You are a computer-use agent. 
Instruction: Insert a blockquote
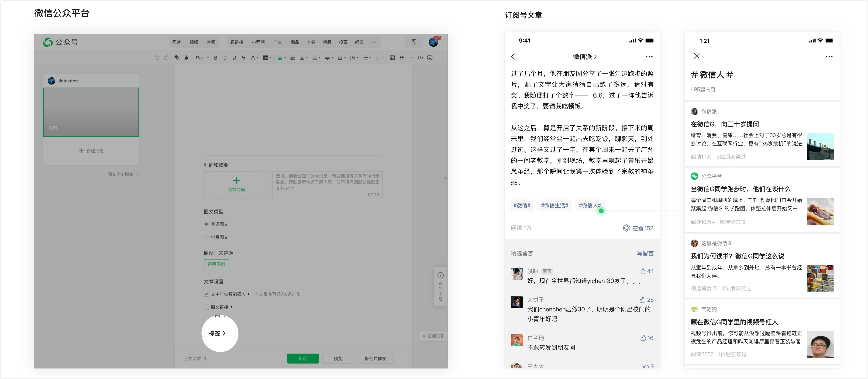(401, 58)
